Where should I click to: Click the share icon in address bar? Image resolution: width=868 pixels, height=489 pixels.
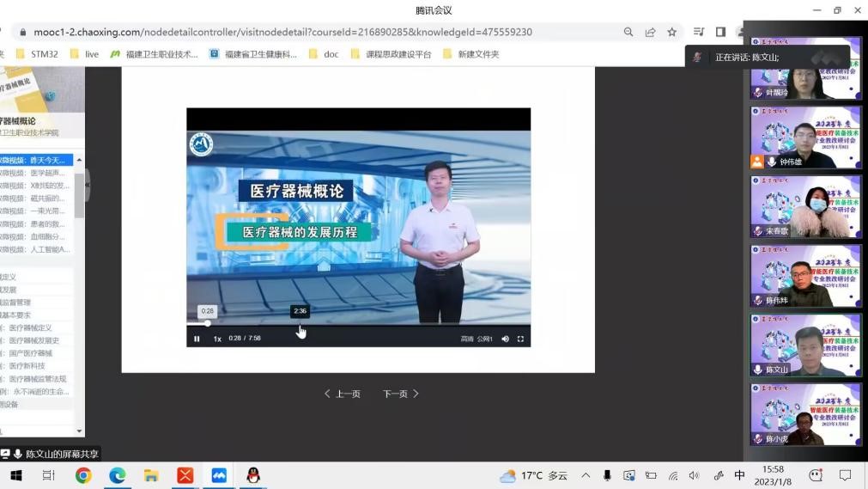[x=651, y=32]
